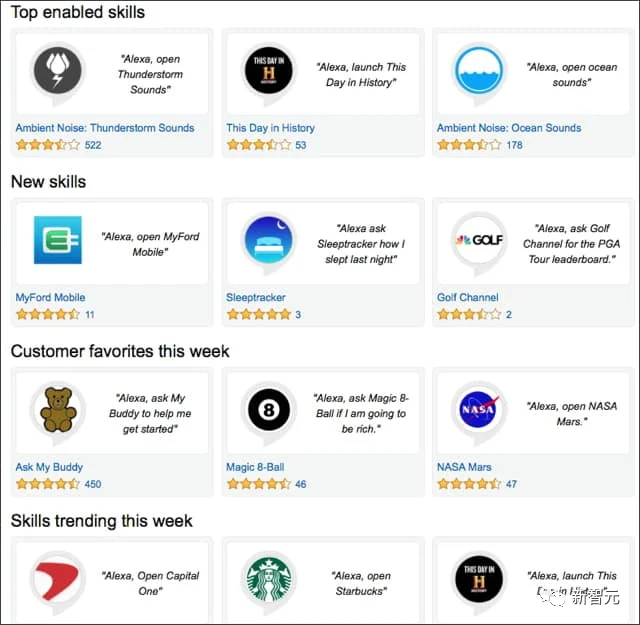Click the NASA Mars title link
The height and width of the screenshot is (625, 640).
tap(464, 467)
